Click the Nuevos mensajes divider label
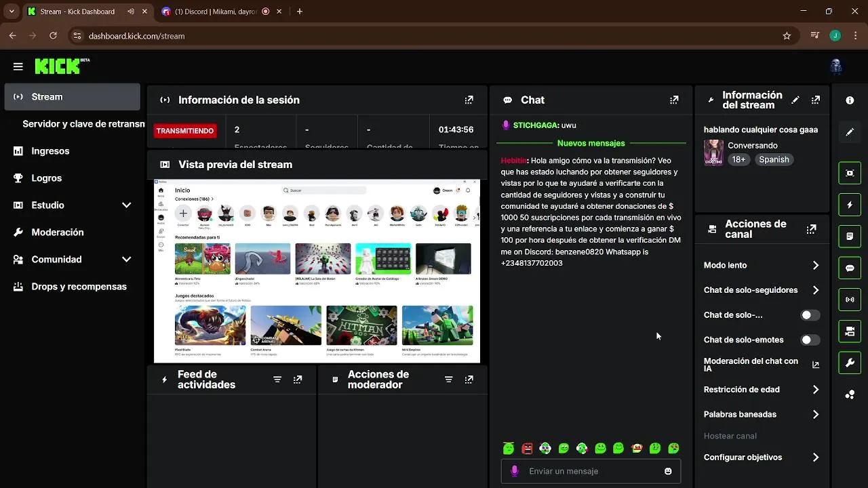Viewport: 868px width, 488px height. click(591, 143)
